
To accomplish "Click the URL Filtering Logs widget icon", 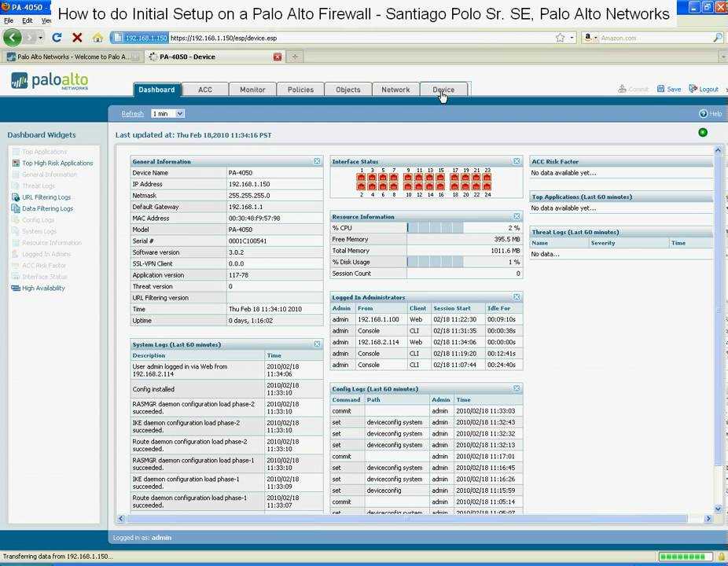I will click(16, 197).
